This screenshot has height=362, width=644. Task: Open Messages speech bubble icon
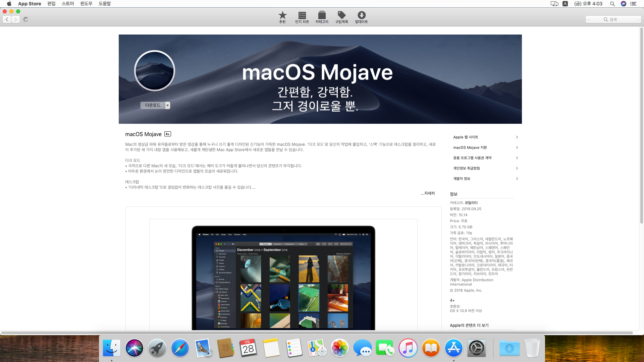pyautogui.click(x=363, y=348)
